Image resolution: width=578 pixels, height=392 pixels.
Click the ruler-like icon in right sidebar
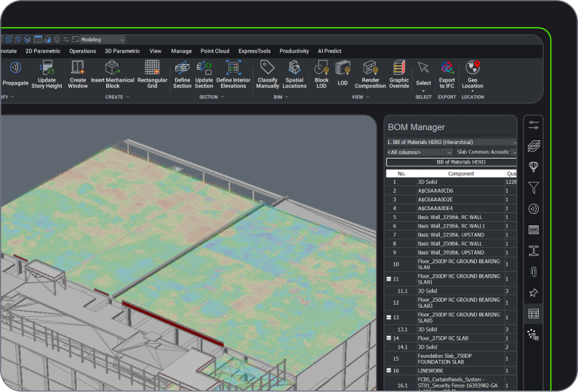534,230
